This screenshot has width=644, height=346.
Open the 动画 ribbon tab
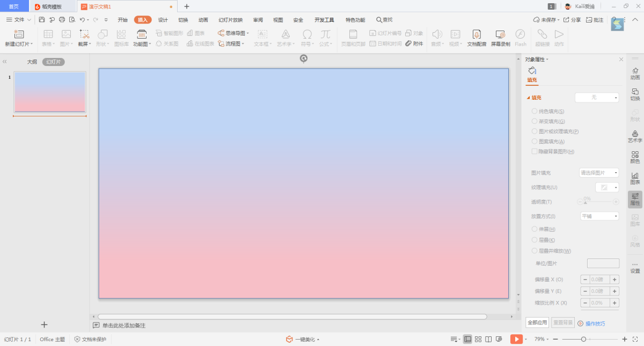(x=203, y=20)
